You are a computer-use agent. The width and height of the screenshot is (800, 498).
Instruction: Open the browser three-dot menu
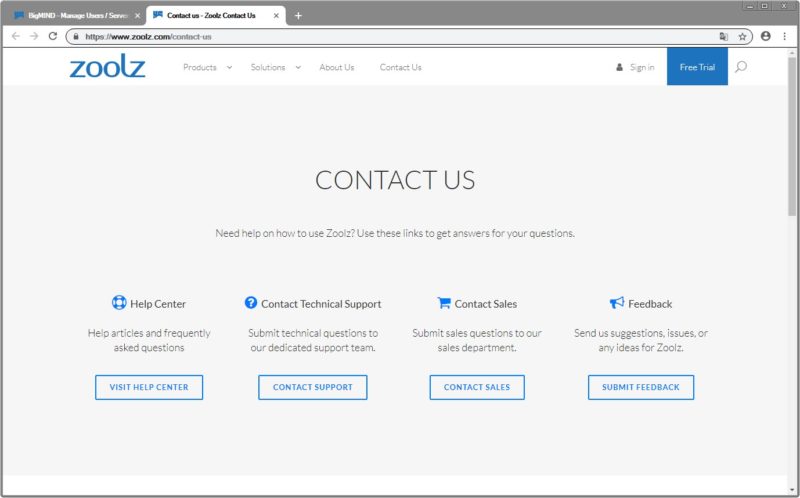[784, 36]
